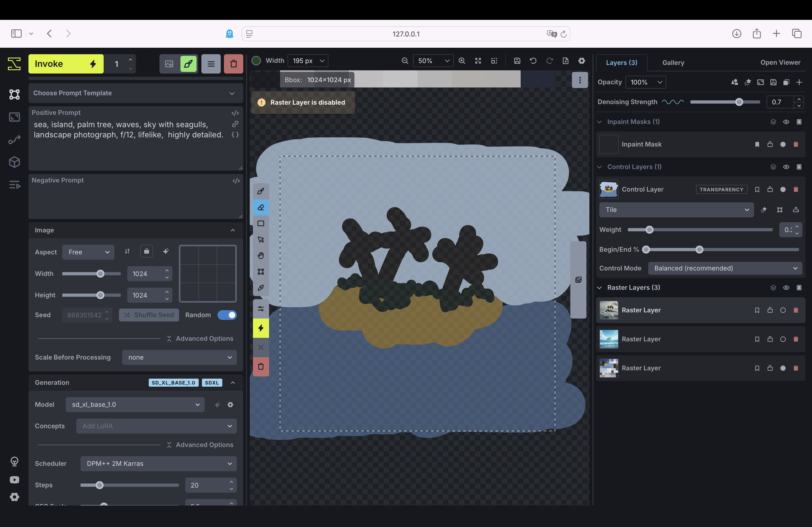812x527 pixels.
Task: Toggle visibility of Raster Layers group
Action: click(x=786, y=288)
